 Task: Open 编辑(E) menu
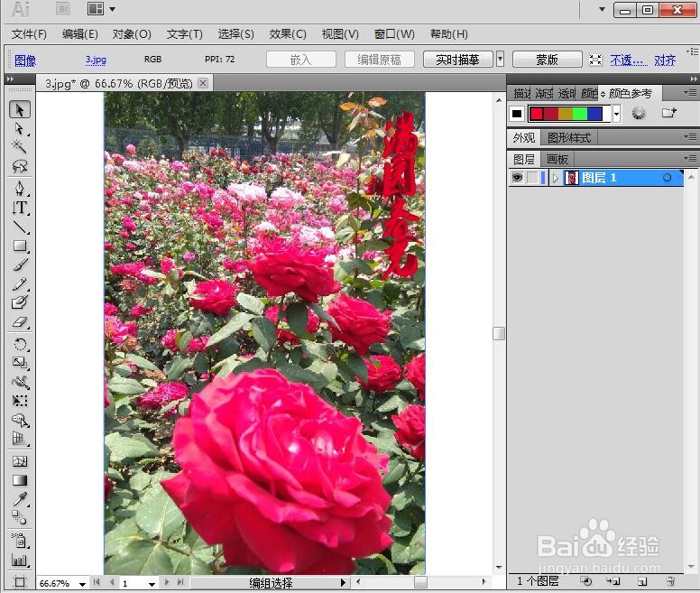pyautogui.click(x=80, y=34)
